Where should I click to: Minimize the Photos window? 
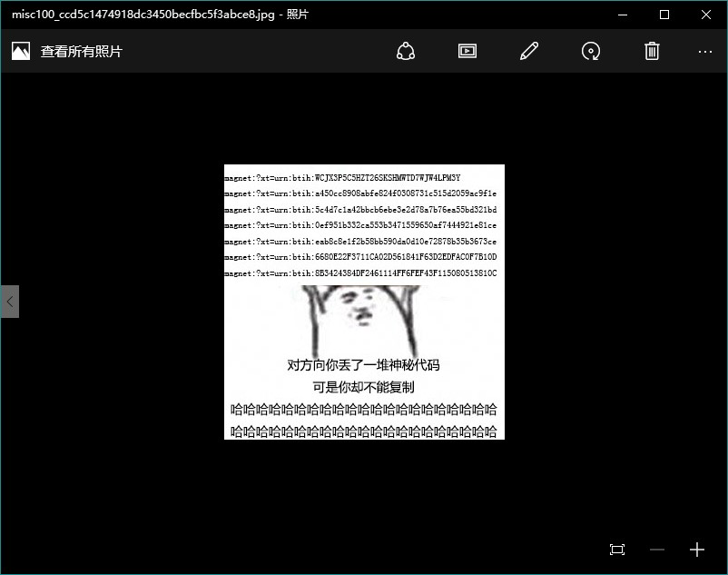point(623,15)
